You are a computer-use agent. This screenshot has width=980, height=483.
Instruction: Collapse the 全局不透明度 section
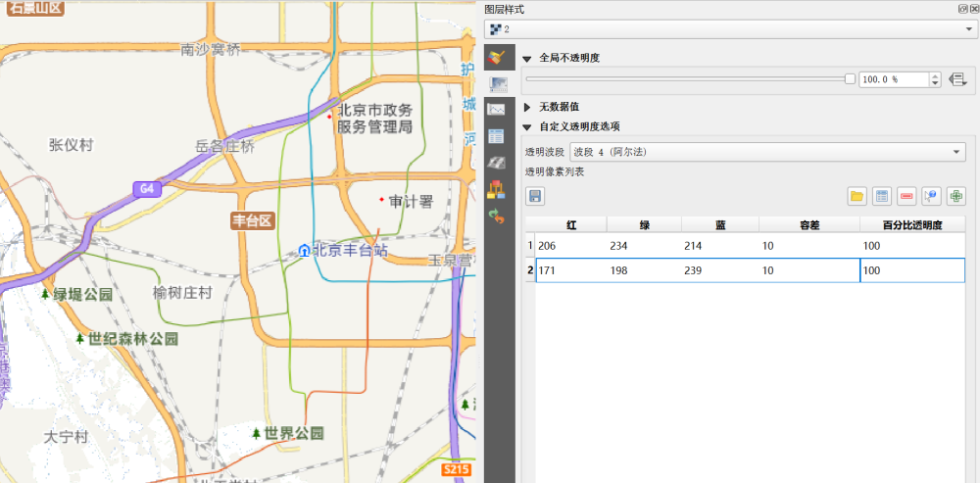pos(527,58)
